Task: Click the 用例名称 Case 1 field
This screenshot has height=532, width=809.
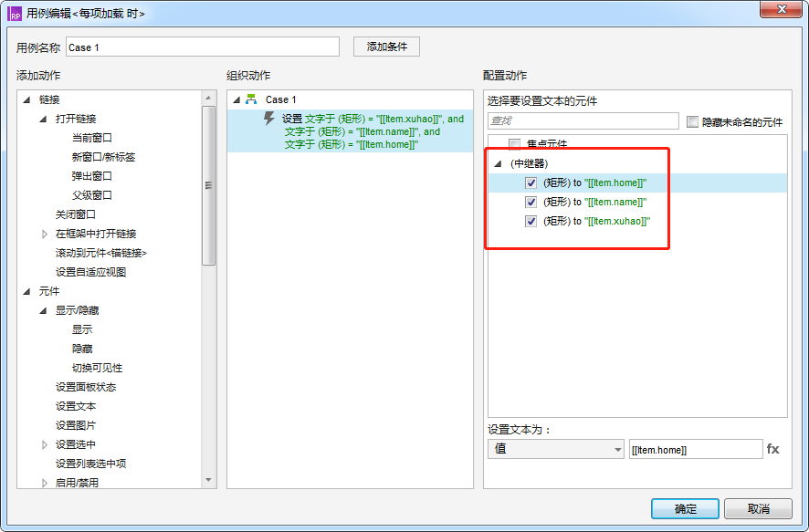Action: (x=203, y=47)
